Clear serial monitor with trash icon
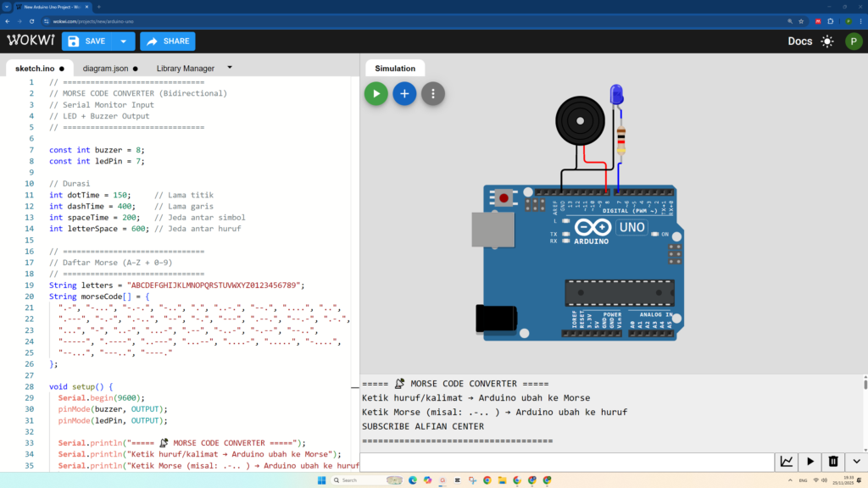Image resolution: width=868 pixels, height=488 pixels. 833,462
